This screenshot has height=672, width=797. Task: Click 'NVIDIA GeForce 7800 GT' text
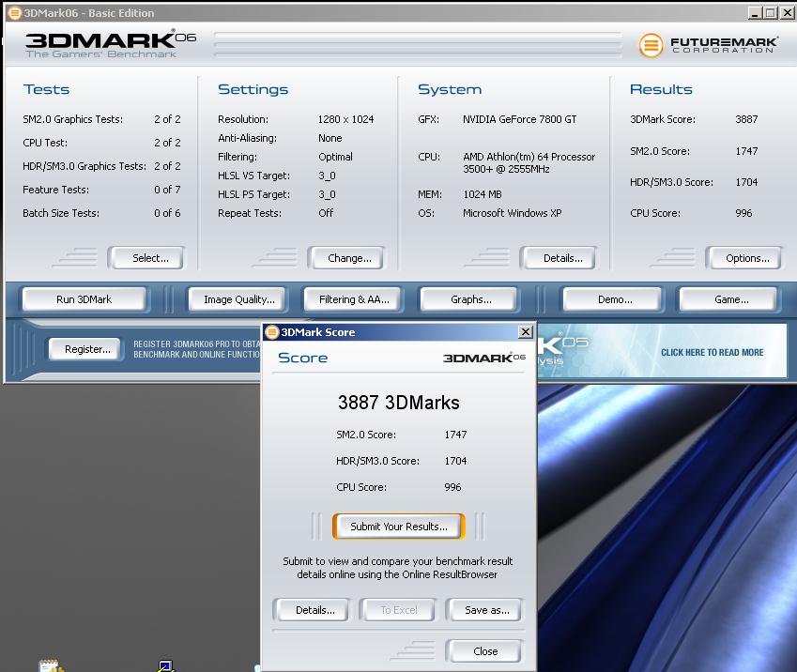click(519, 119)
